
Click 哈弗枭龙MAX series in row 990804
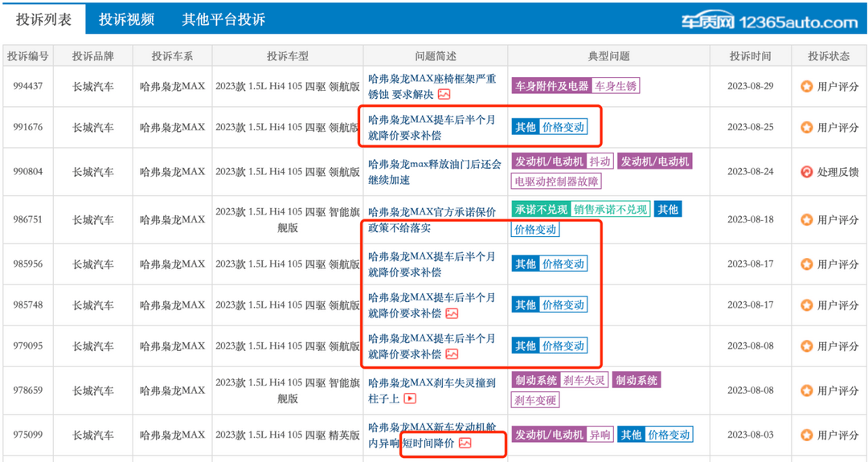(172, 172)
